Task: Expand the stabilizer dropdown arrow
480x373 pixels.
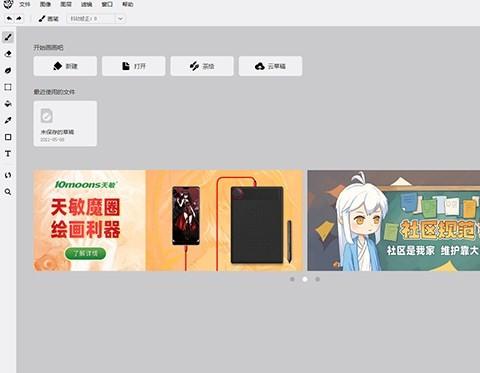Action: coord(120,19)
